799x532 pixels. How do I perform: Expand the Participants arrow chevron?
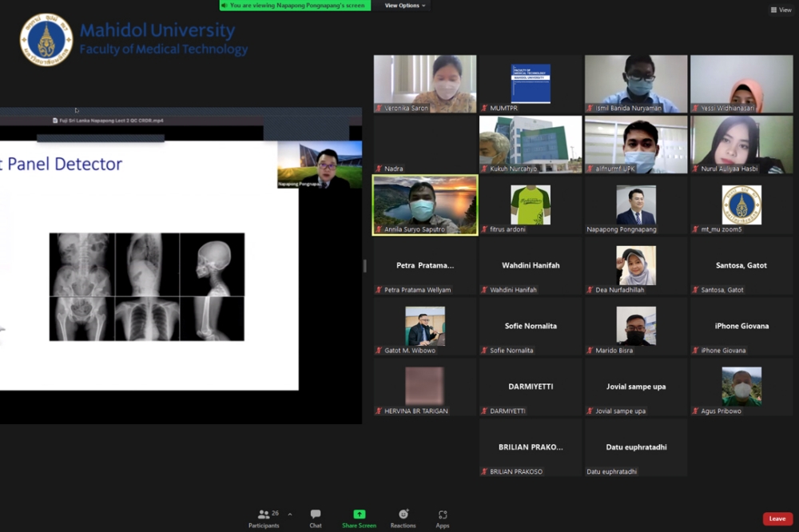pyautogui.click(x=289, y=514)
